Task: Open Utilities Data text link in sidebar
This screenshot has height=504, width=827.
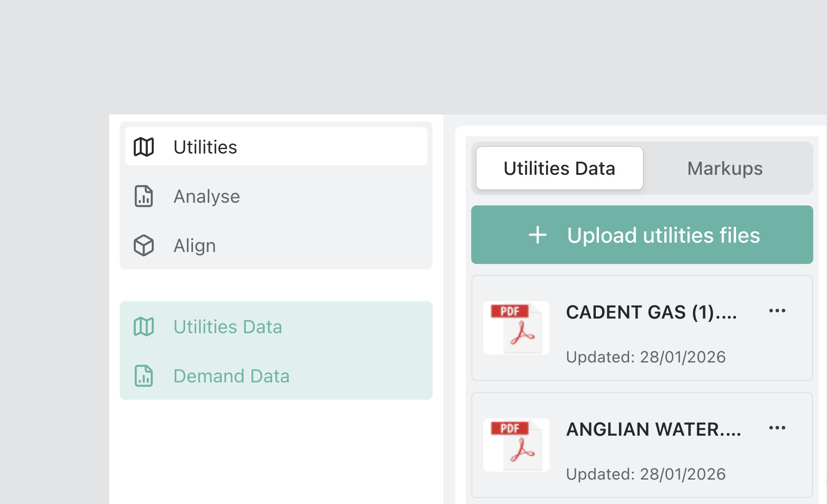Action: click(228, 327)
